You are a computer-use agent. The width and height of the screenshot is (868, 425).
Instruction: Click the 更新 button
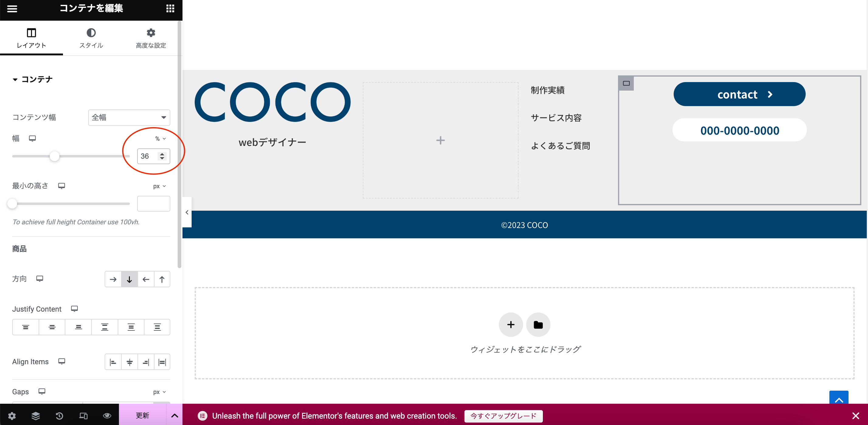click(142, 416)
